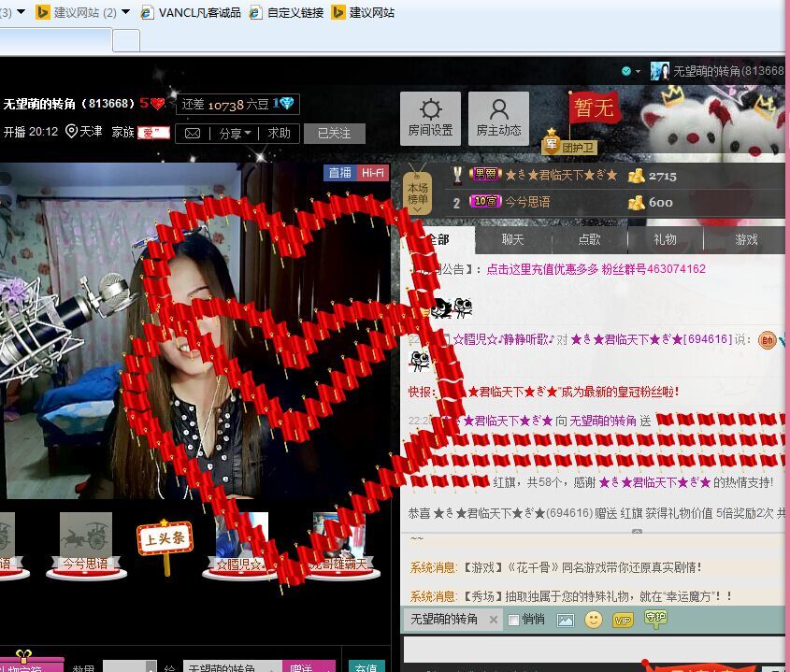Open the 点击这里充值优惠多多 announcement link

point(596,269)
